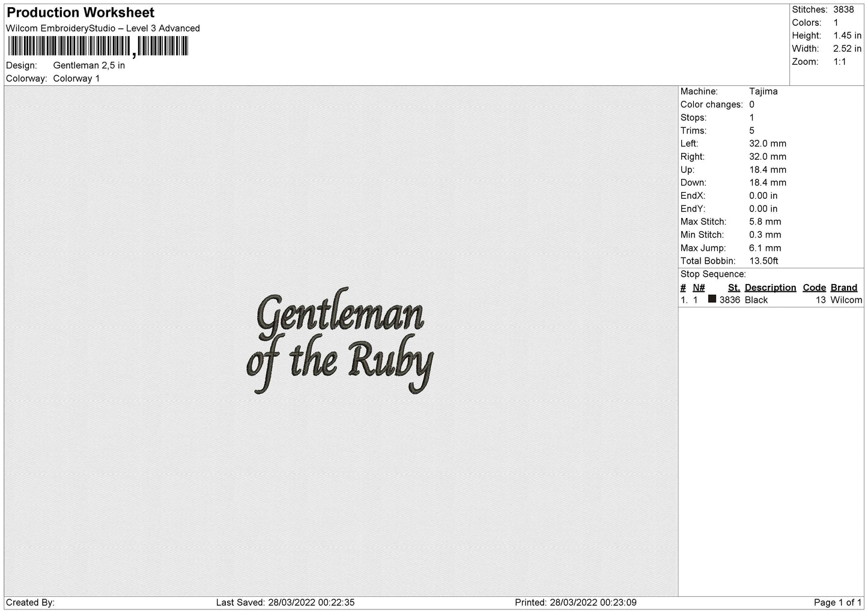Click the Left value 32.0 mm
The width and height of the screenshot is (868, 613).
(768, 143)
